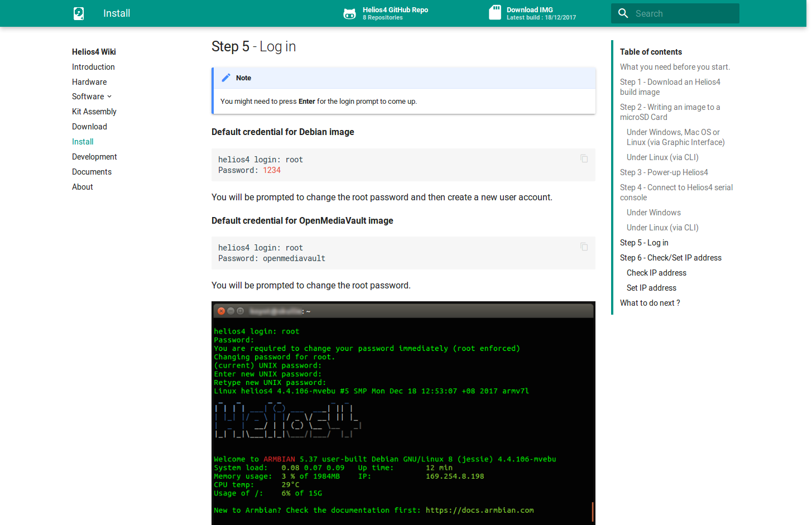The image size is (812, 525).
Task: Jump to Step 2 - Writing an image to microSD
Action: (x=670, y=112)
